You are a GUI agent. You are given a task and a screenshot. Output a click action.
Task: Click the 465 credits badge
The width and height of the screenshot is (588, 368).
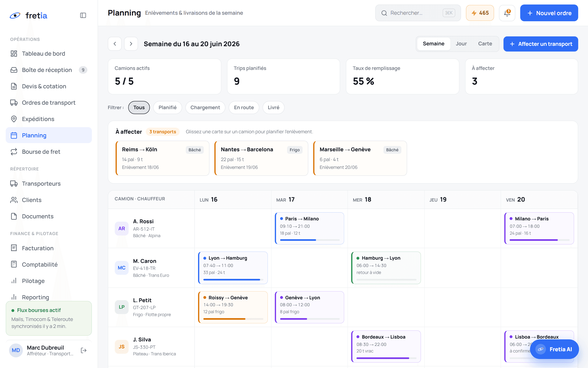[x=480, y=13]
